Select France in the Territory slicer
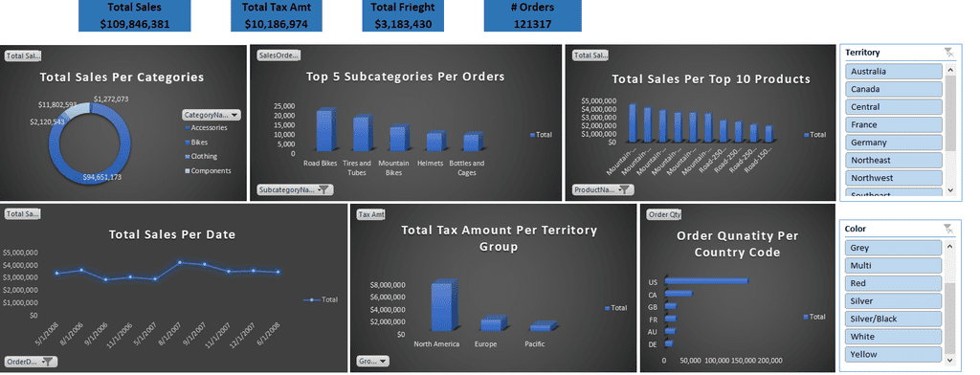Image resolution: width=980 pixels, height=375 pixels. coord(894,124)
